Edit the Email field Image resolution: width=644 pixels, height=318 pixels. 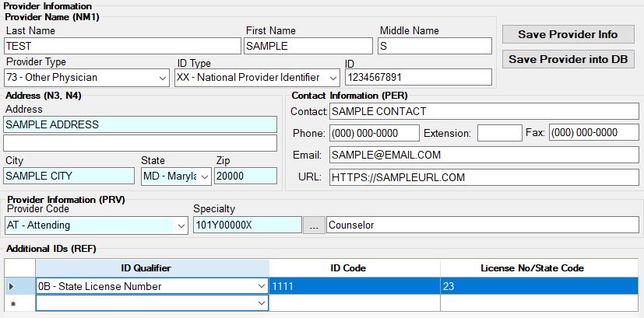click(484, 155)
